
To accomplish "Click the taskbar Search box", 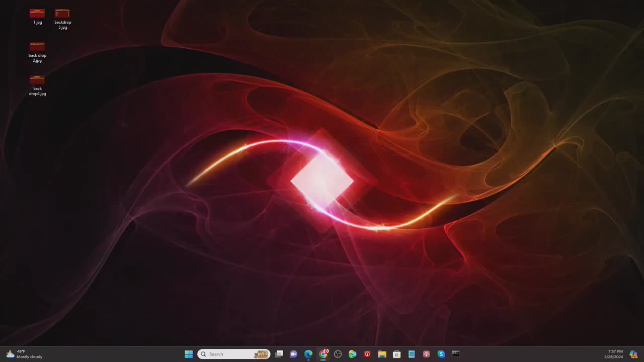I will click(234, 354).
